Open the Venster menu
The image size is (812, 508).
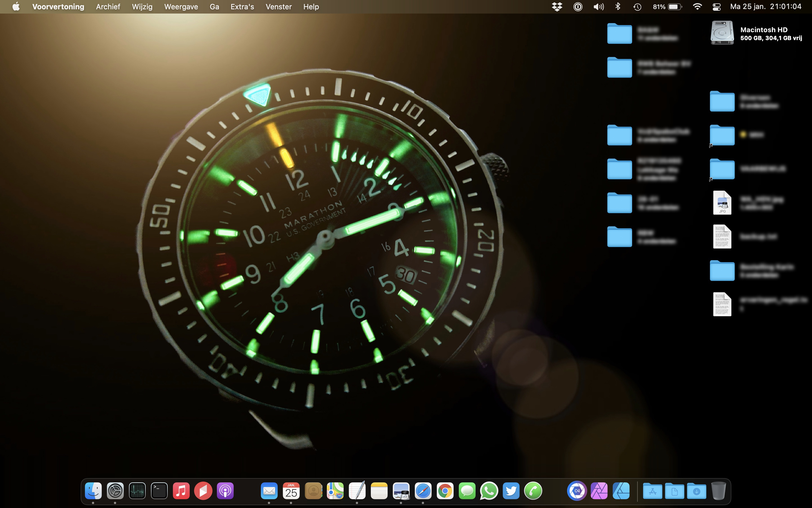[x=279, y=7]
